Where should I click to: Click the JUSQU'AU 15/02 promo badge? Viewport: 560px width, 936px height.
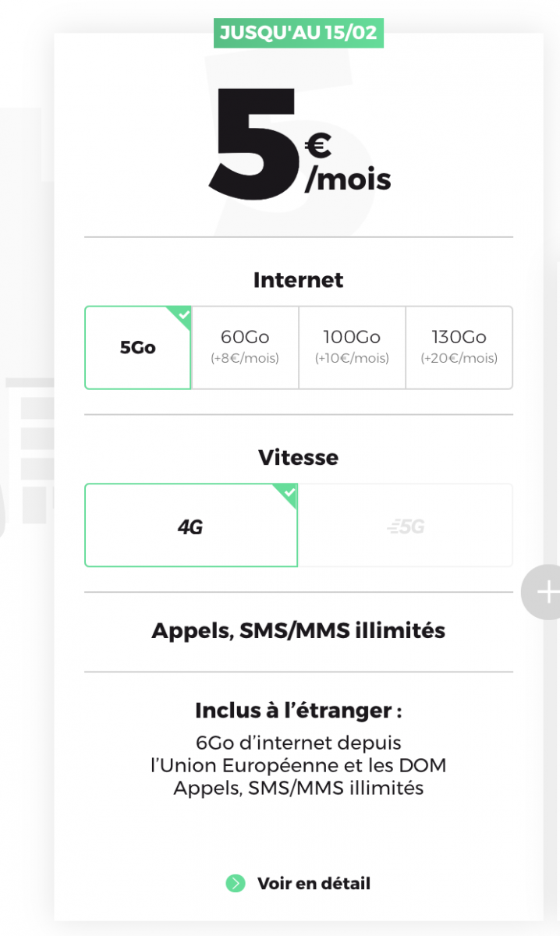click(x=299, y=34)
